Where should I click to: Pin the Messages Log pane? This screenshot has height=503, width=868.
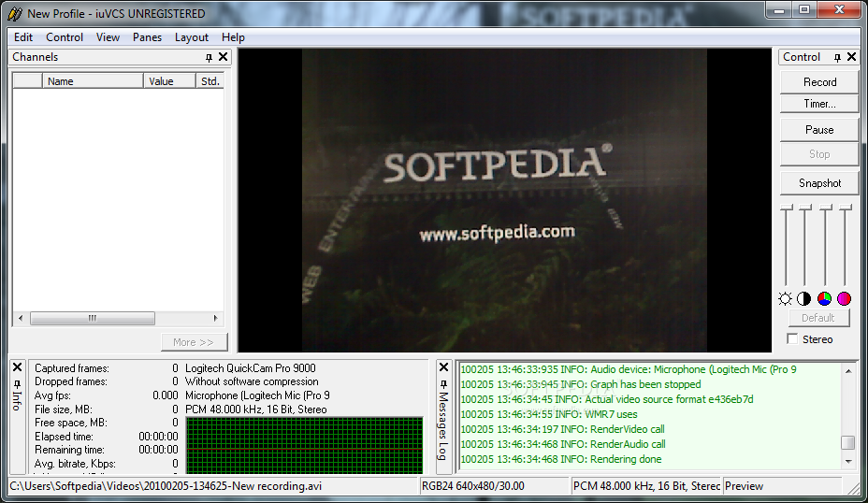(x=443, y=383)
